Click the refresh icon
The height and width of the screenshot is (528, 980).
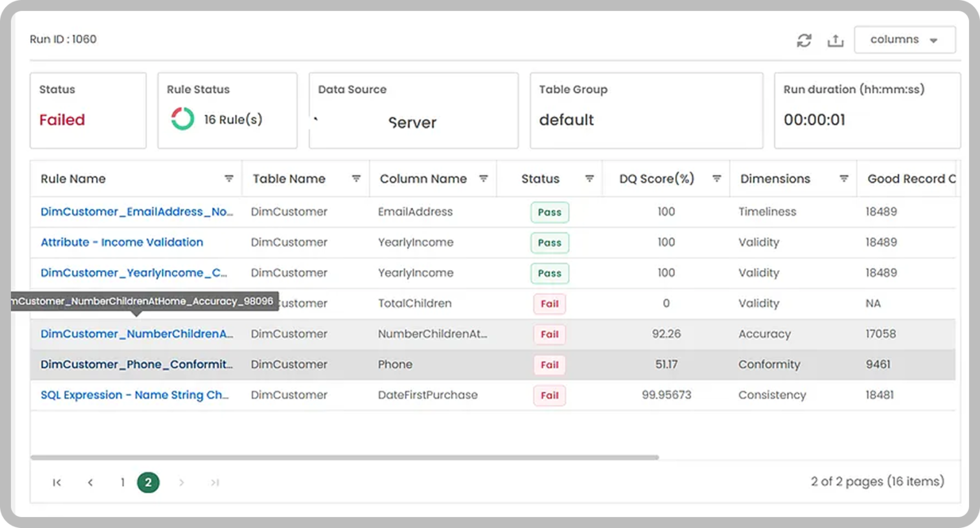click(804, 40)
